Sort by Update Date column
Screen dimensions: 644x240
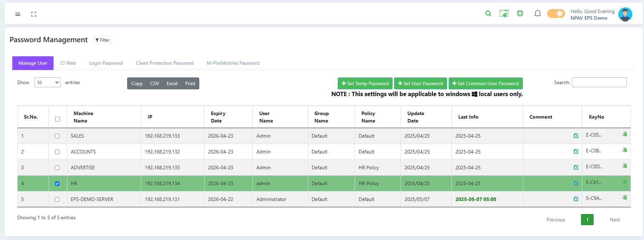point(426,117)
